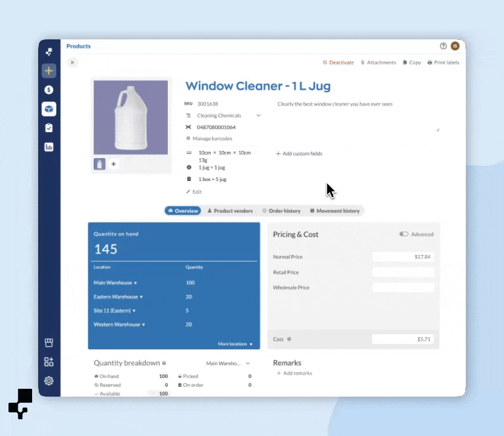Open the dollar sign sales icon
The image size is (504, 436).
(49, 90)
